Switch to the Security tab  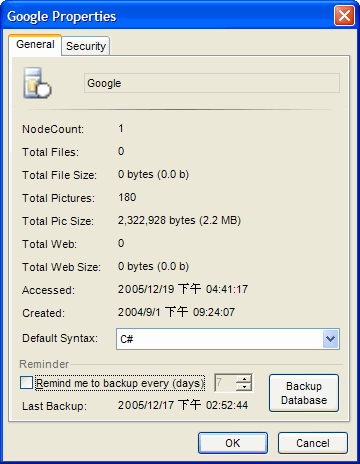[86, 46]
